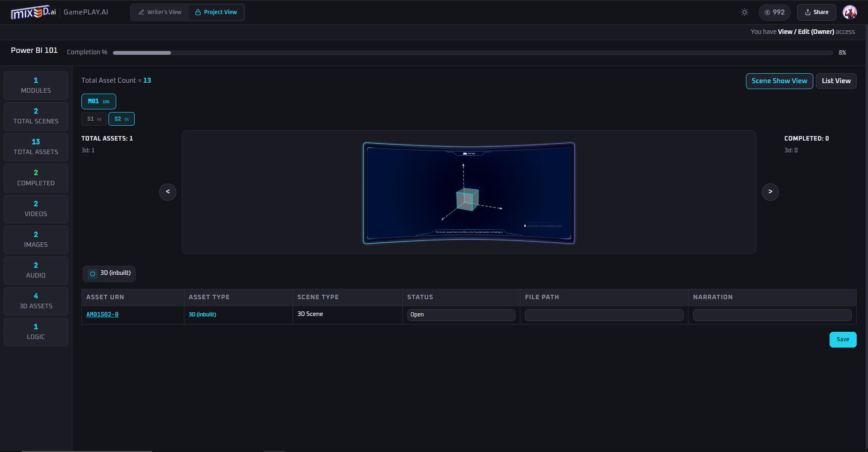Click the mixED.ai logo
This screenshot has width=868, height=452.
(33, 12)
